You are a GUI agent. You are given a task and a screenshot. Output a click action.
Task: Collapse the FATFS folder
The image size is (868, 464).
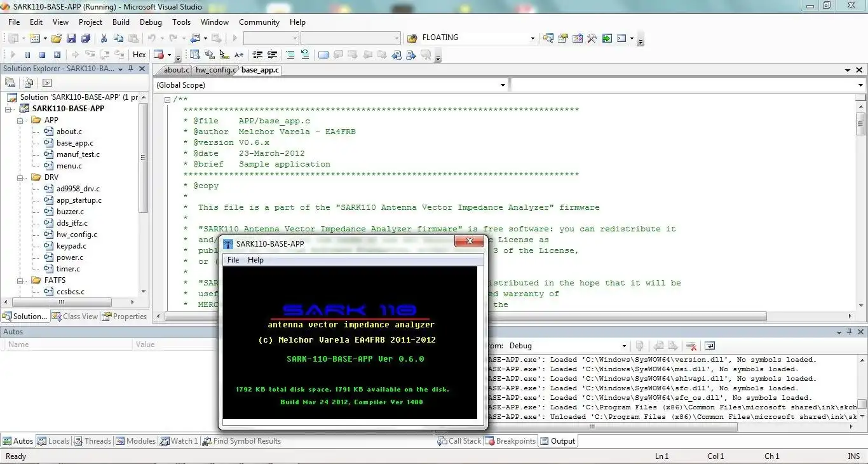click(21, 280)
